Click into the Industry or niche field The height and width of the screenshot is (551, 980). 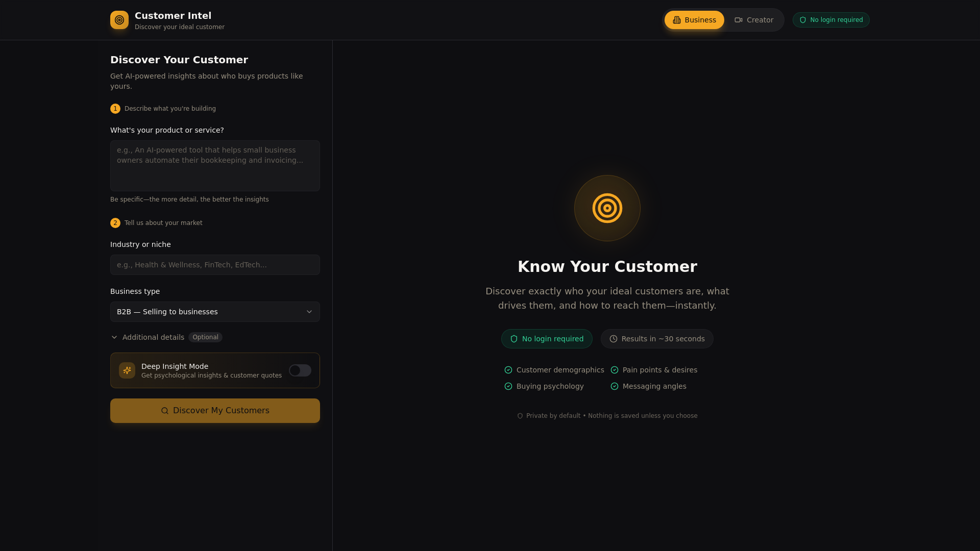(215, 265)
